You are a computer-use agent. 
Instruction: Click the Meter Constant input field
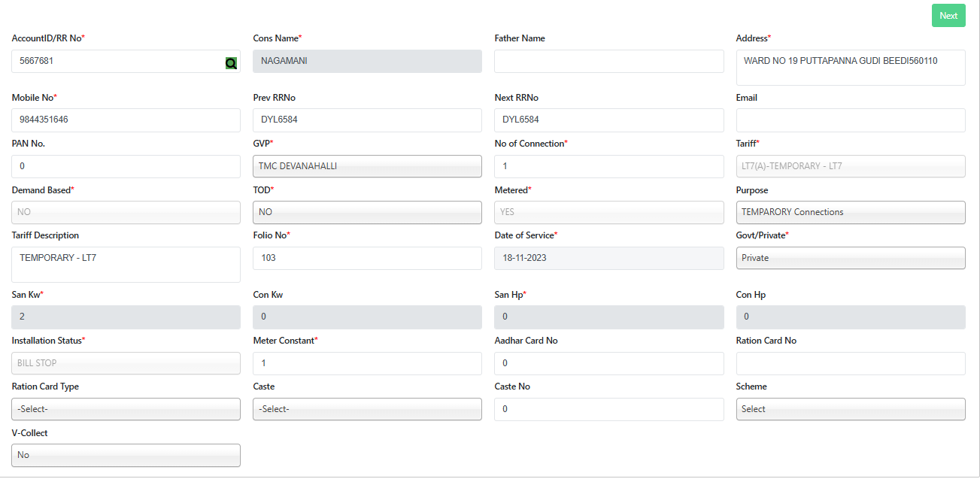point(367,363)
